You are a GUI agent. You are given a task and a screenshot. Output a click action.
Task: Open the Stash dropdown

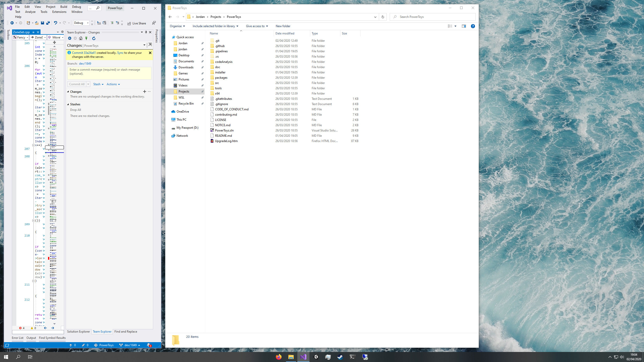pos(98,84)
